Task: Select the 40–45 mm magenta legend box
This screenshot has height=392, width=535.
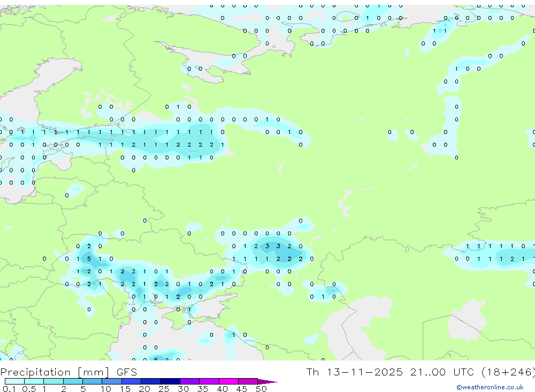Action: [x=228, y=381]
